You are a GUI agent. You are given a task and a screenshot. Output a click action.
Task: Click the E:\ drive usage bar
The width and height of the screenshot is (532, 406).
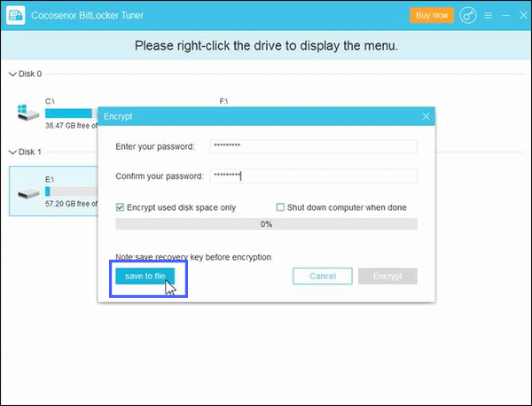(x=71, y=191)
